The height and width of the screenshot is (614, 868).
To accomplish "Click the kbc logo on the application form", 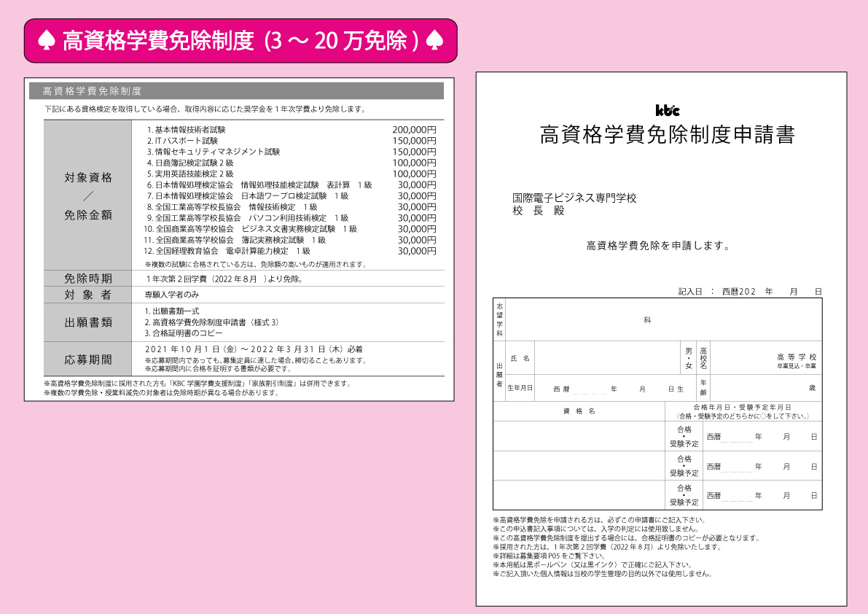I will (668, 110).
